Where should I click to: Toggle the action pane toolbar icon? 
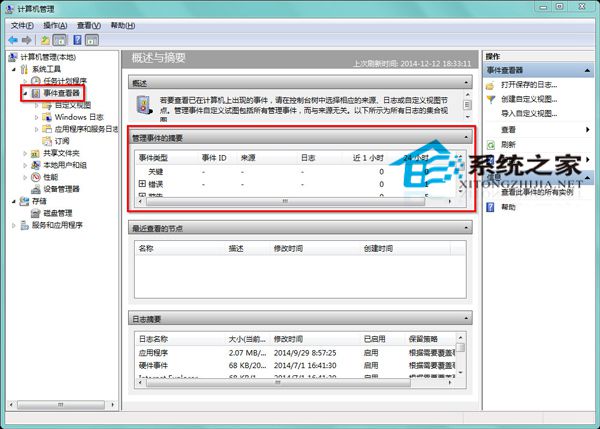pos(92,40)
